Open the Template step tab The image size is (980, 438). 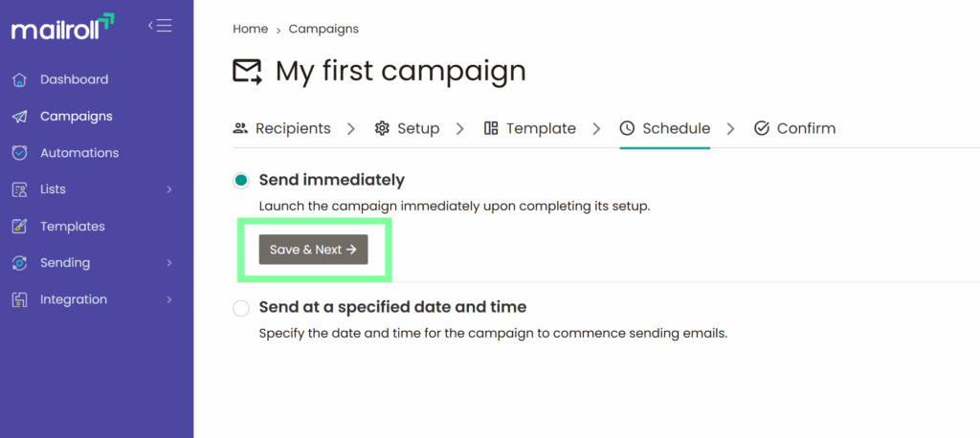click(x=530, y=128)
